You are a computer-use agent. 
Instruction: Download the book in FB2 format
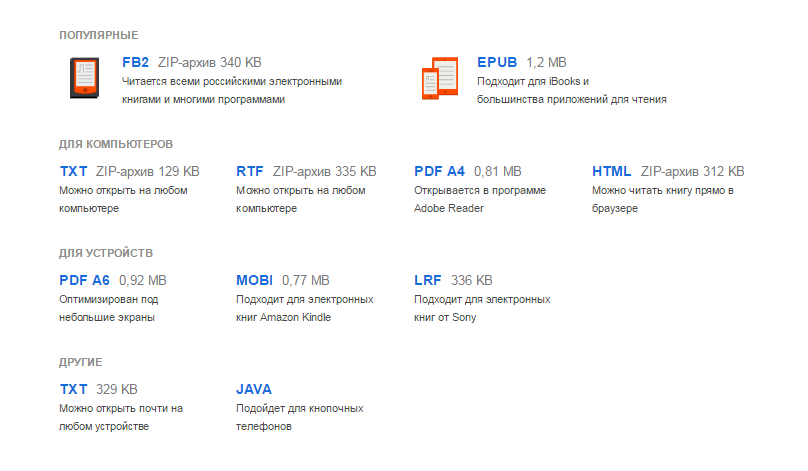pyautogui.click(x=135, y=62)
